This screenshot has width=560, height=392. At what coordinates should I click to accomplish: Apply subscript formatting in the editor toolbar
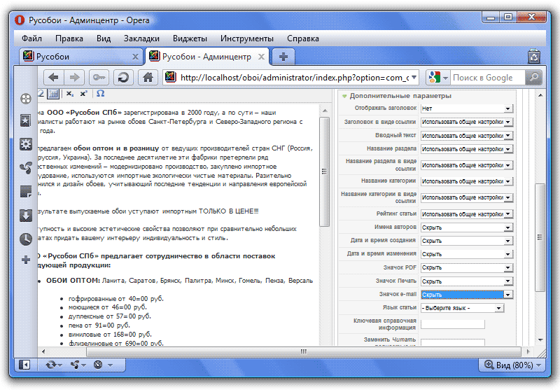coord(70,94)
